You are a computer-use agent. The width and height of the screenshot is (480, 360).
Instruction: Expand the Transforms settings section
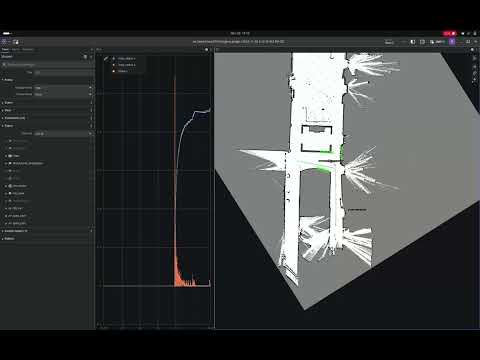14,118
